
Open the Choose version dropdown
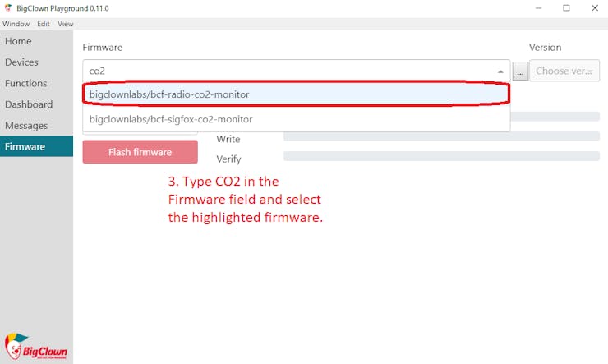[564, 71]
